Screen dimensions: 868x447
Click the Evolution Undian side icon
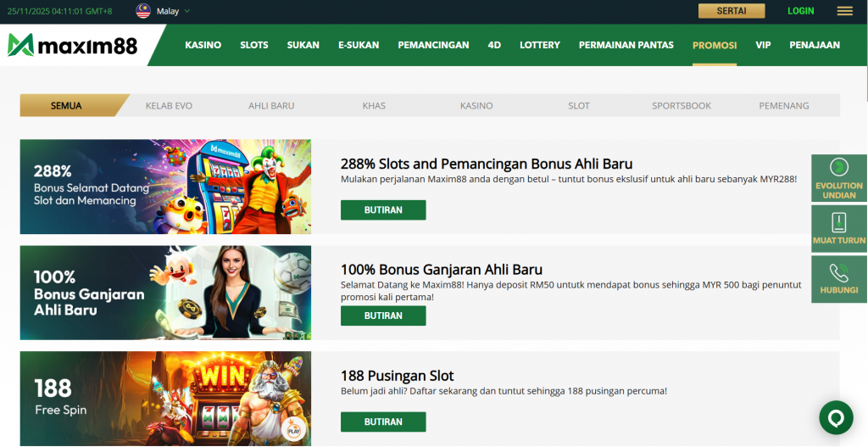coord(838,168)
